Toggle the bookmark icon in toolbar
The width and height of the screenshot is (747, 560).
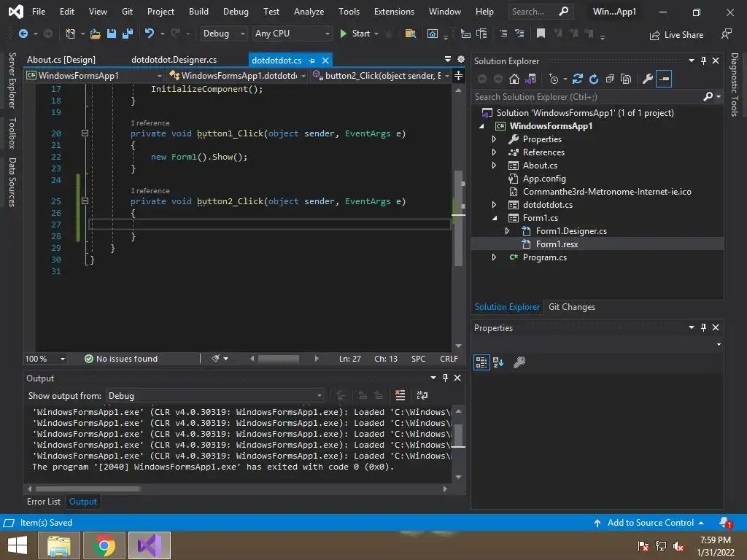click(x=541, y=34)
